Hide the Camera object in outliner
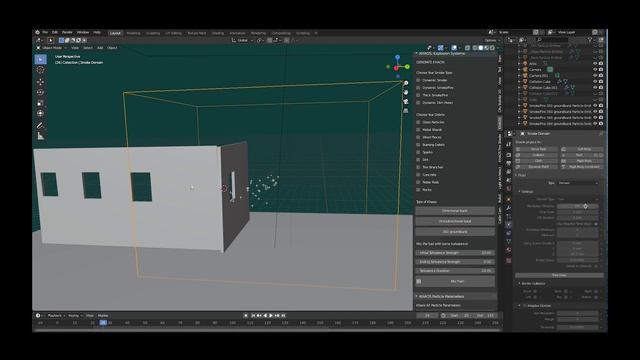The width and height of the screenshot is (640, 360). click(x=595, y=69)
